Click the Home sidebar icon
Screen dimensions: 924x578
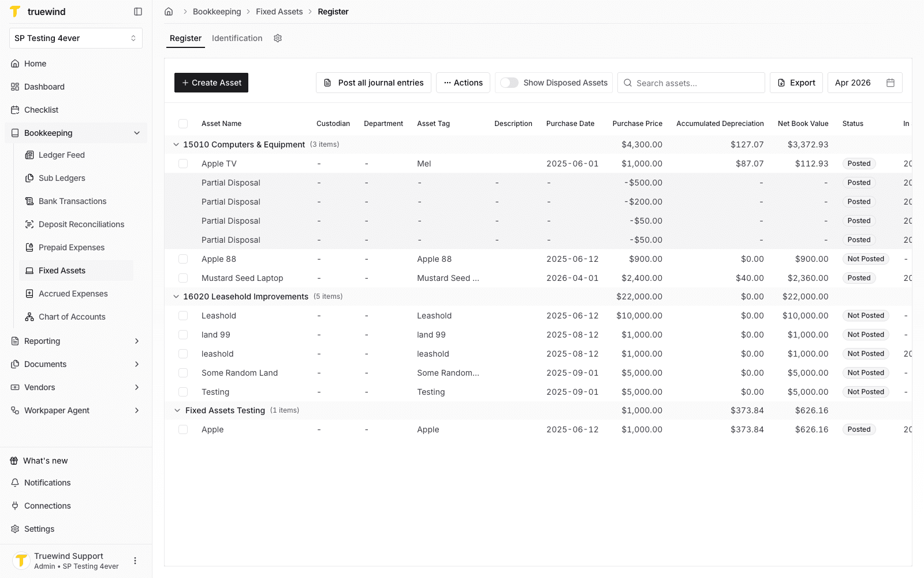15,64
